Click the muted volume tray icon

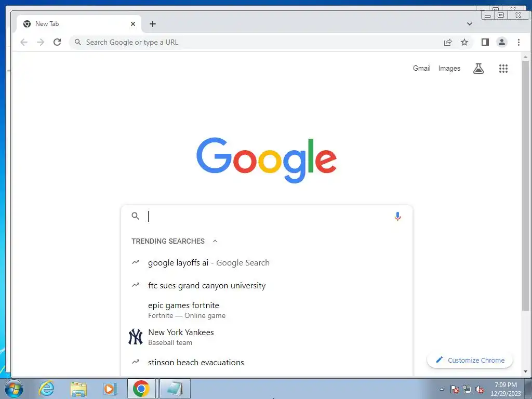[x=480, y=389]
